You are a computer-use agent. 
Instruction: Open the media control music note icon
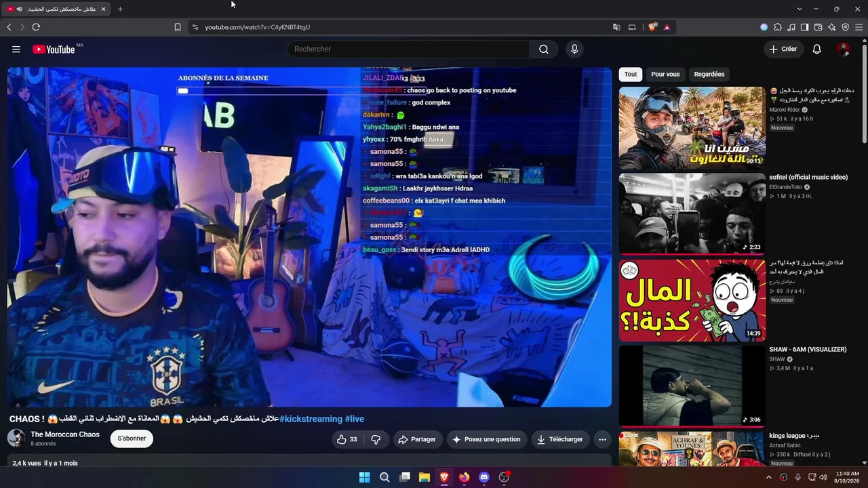(791, 27)
